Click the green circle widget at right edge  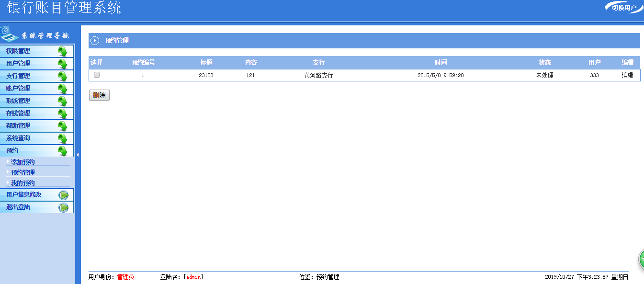[x=641, y=259]
